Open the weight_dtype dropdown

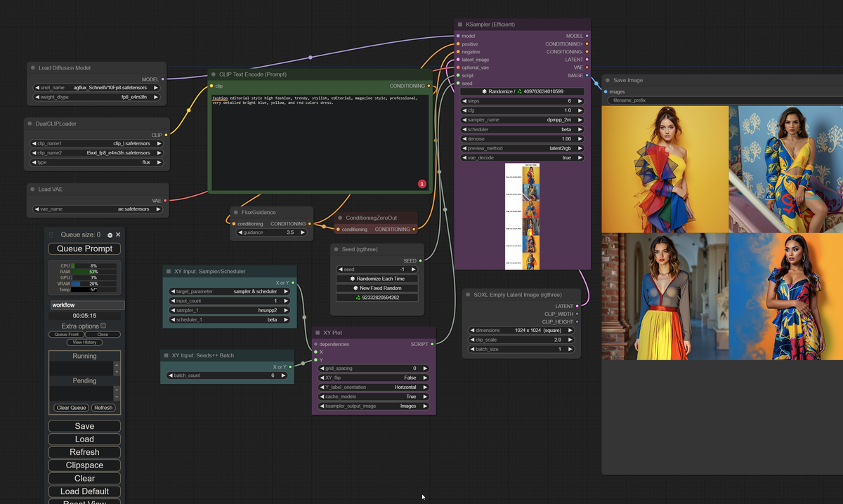(96, 97)
